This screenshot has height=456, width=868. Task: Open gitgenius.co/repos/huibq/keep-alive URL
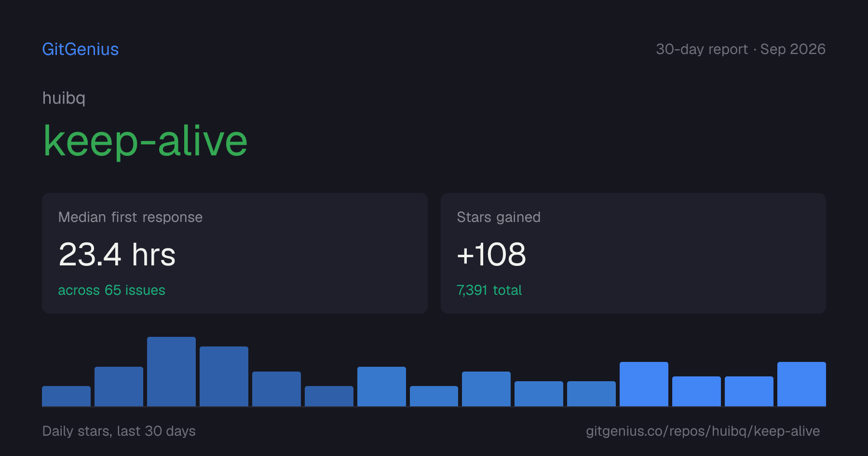[x=703, y=431]
